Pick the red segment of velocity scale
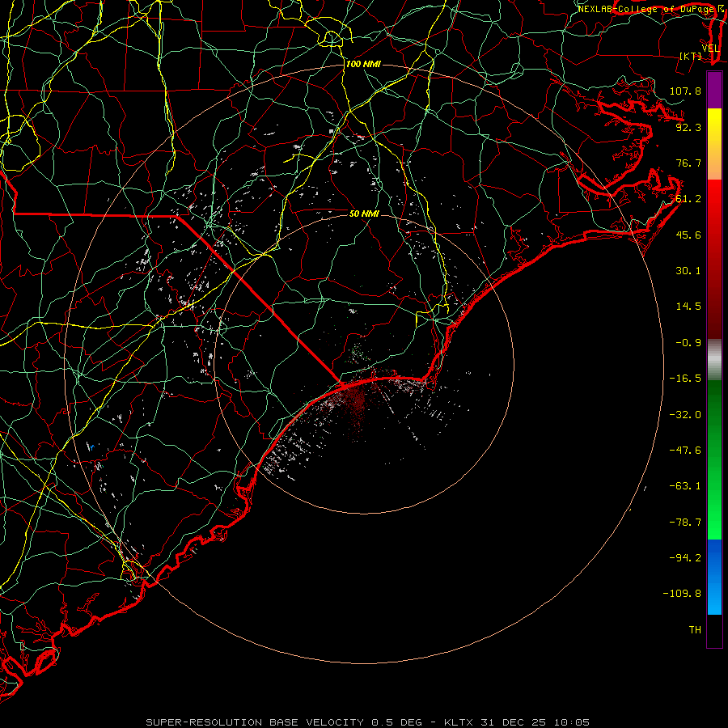The width and height of the screenshot is (728, 728). point(714,259)
